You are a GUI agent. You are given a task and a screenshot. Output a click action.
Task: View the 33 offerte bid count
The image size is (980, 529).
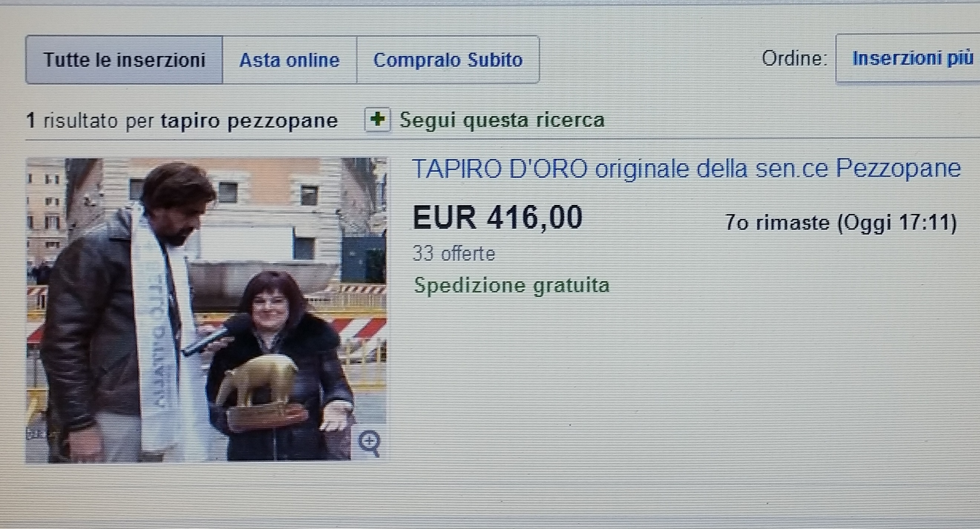[x=454, y=254]
